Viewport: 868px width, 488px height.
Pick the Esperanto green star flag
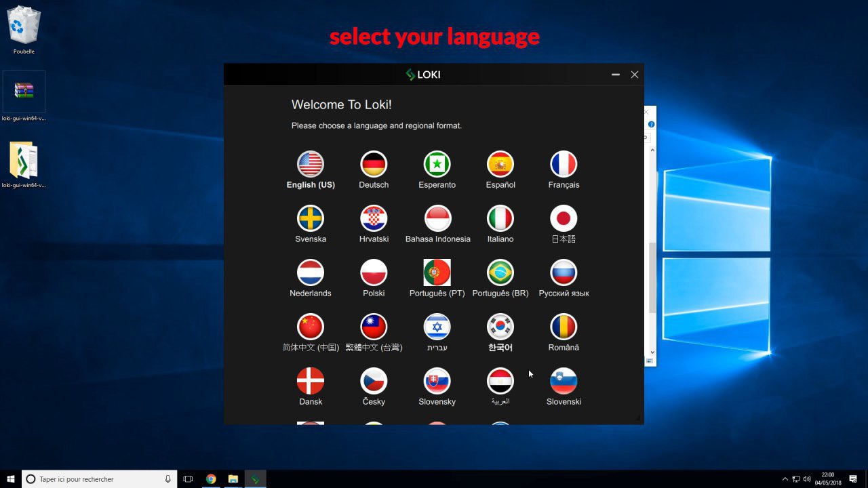(x=437, y=164)
